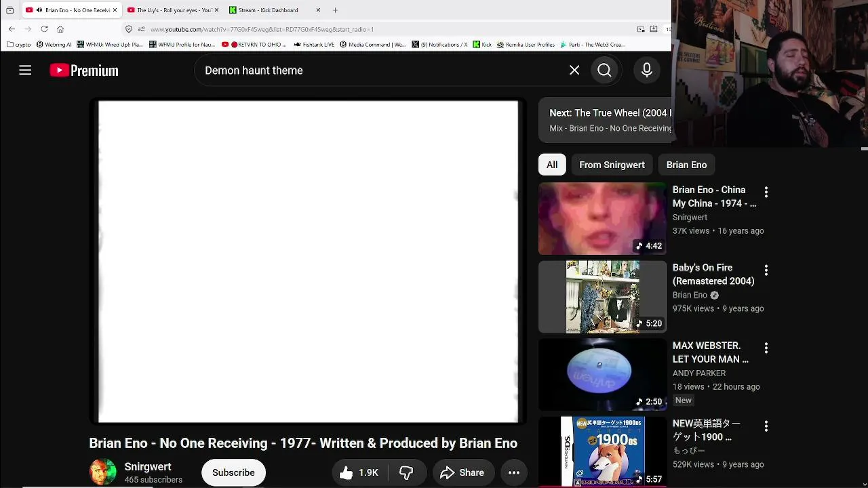Viewport: 868px width, 488px height.
Task: Filter suggestions by From Snirgwert
Action: pyautogui.click(x=612, y=165)
